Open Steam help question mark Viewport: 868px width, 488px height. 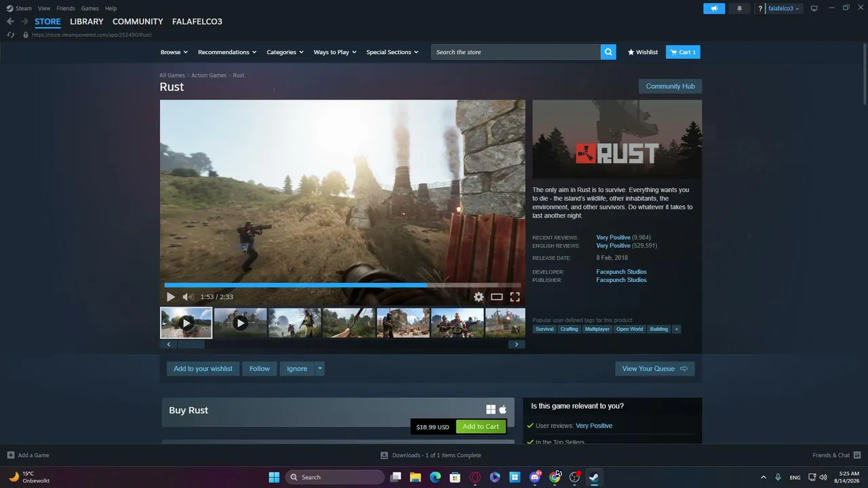[x=760, y=8]
